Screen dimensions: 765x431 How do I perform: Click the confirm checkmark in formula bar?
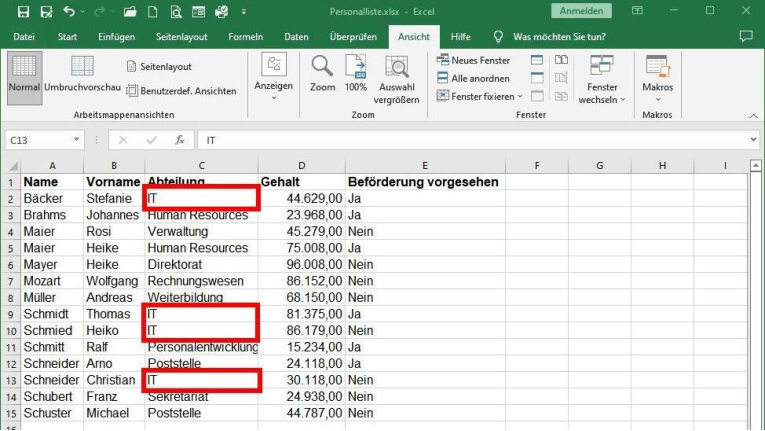coord(152,140)
